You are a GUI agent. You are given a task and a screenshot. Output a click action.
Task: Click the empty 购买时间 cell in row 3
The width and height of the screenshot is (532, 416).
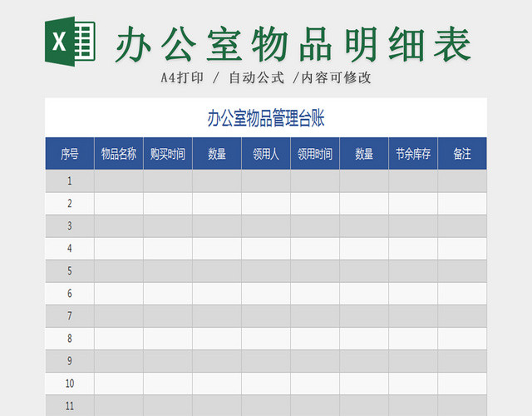(168, 225)
